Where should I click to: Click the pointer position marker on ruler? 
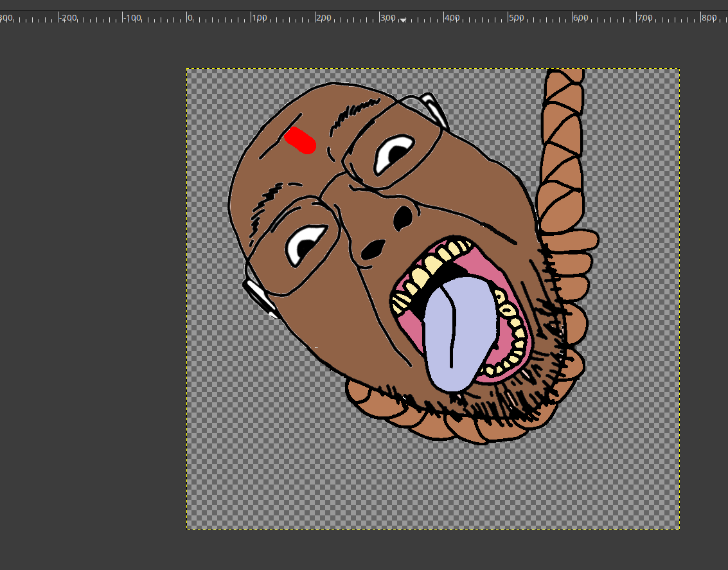click(403, 20)
